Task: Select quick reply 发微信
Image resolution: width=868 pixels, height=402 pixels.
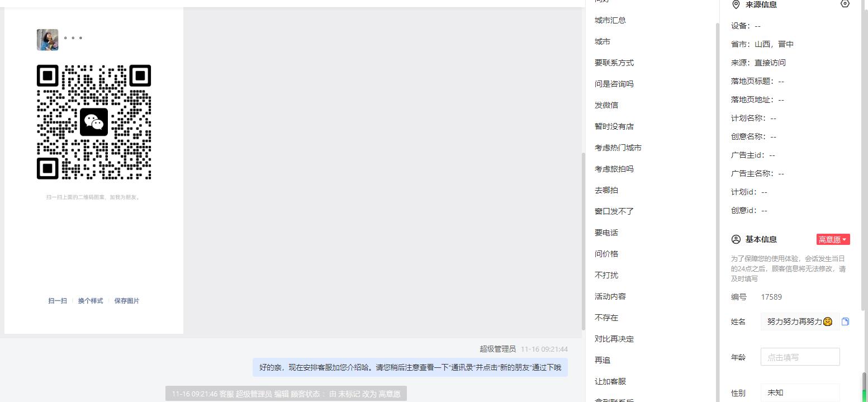Action: point(606,105)
